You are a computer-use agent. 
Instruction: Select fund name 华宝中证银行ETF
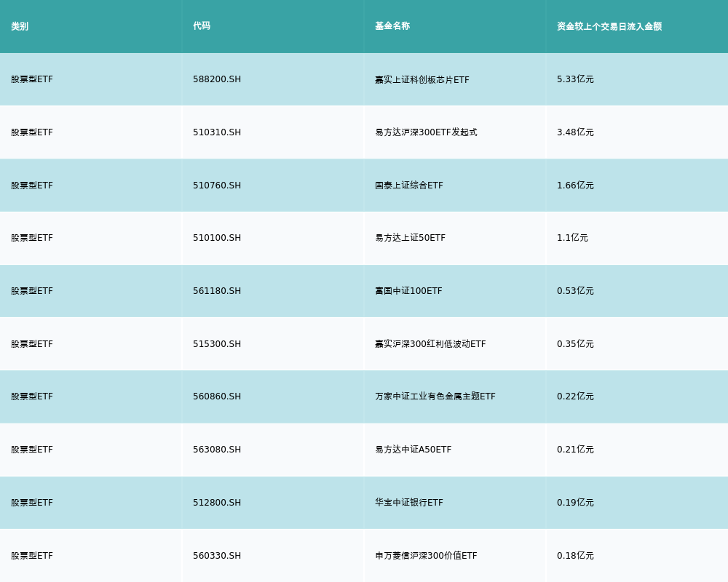tap(409, 503)
